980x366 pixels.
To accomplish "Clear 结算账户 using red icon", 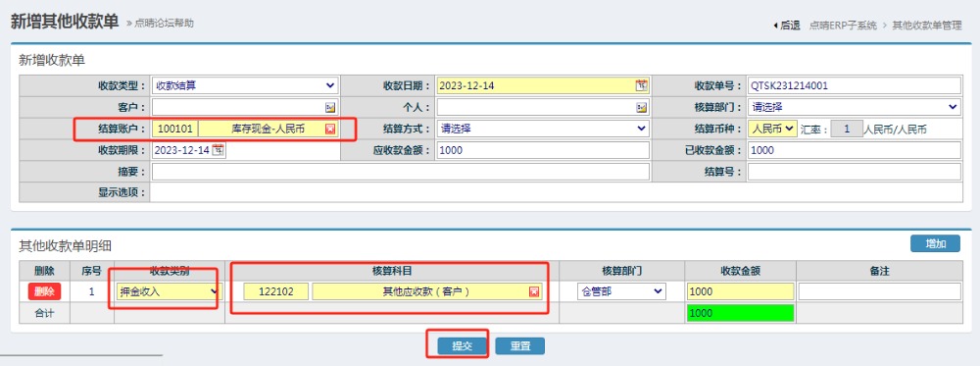I will [x=330, y=129].
